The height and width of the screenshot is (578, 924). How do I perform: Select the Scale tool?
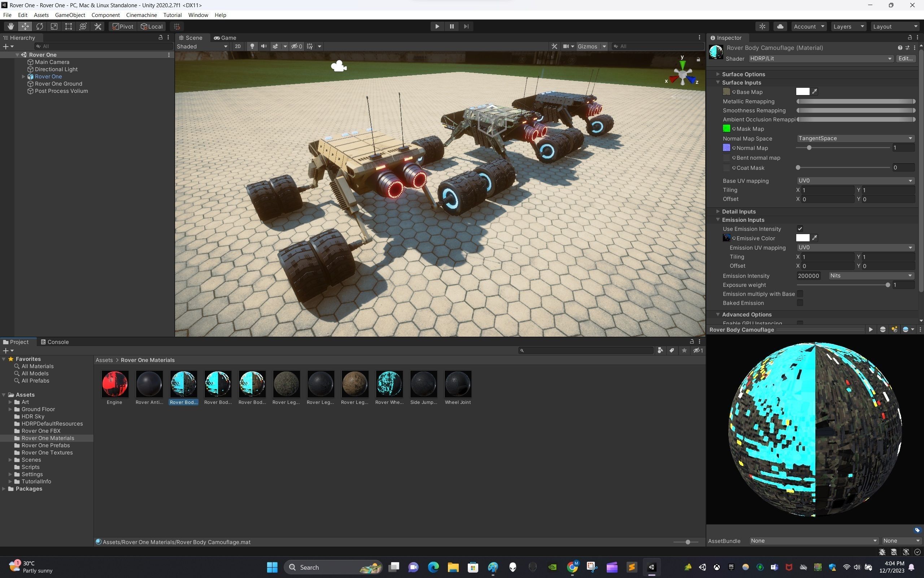pos(54,26)
